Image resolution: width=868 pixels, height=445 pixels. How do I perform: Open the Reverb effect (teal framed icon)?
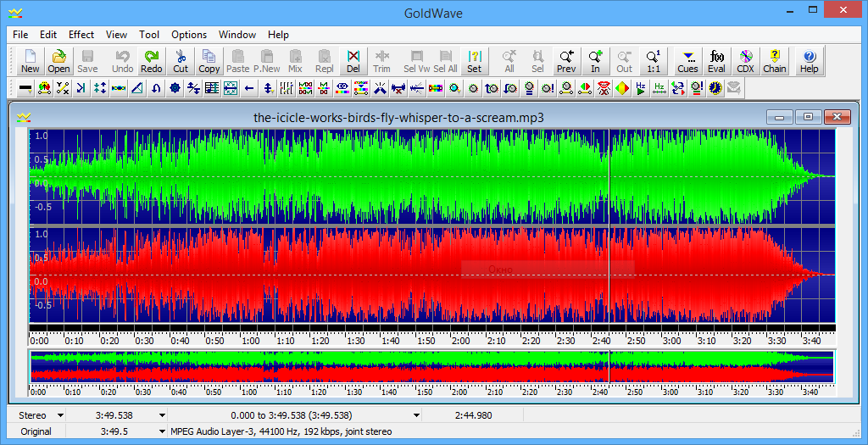pyautogui.click(x=231, y=88)
